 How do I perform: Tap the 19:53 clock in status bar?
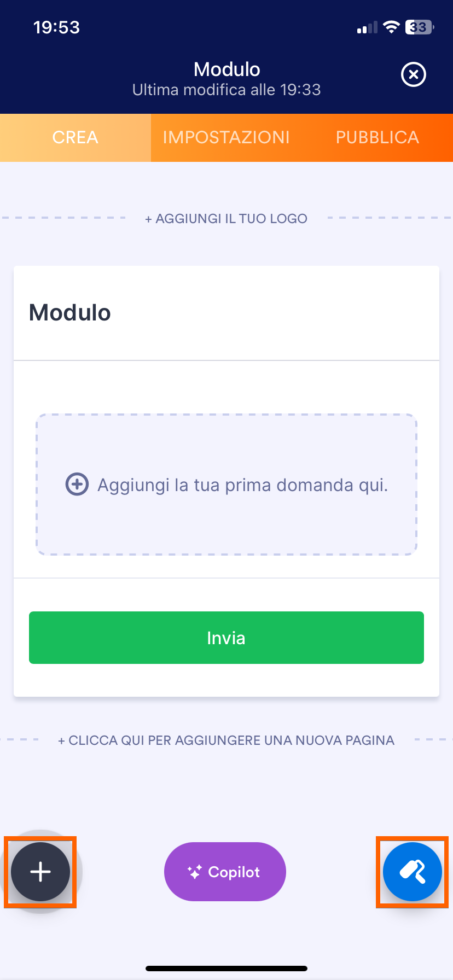coord(56,27)
